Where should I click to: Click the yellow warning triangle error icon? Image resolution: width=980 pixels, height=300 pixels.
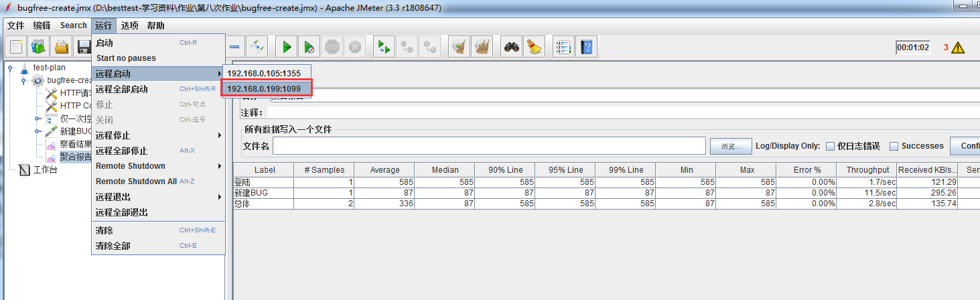pyautogui.click(x=958, y=48)
